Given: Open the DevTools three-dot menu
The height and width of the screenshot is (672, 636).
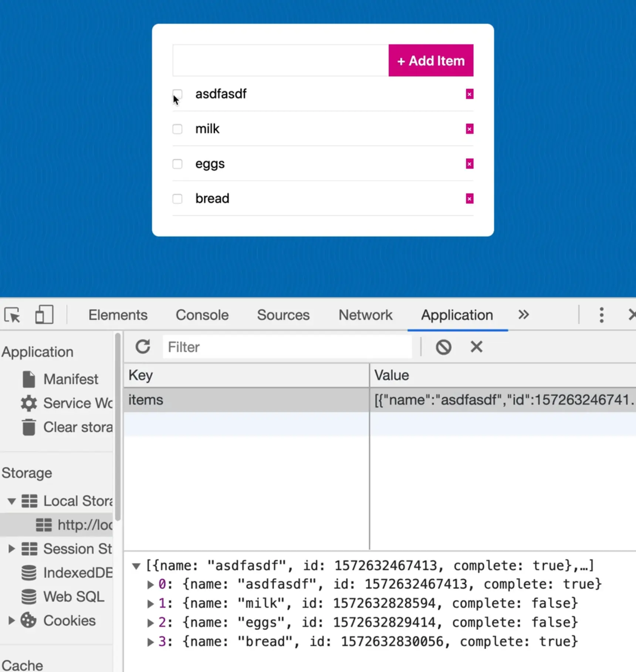Looking at the screenshot, I should point(601,315).
